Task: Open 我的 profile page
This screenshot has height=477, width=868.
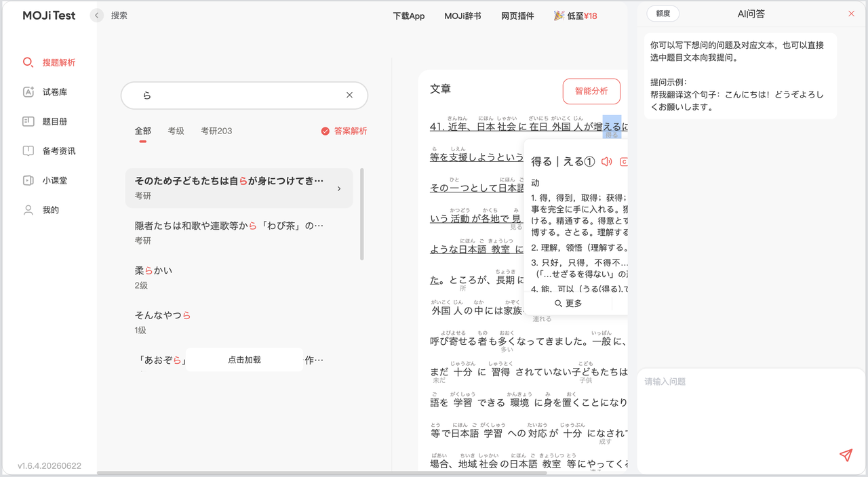Action: pyautogui.click(x=41, y=210)
